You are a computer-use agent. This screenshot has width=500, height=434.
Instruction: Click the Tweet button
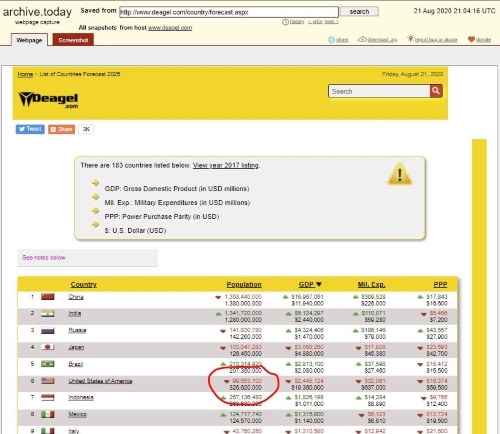30,129
